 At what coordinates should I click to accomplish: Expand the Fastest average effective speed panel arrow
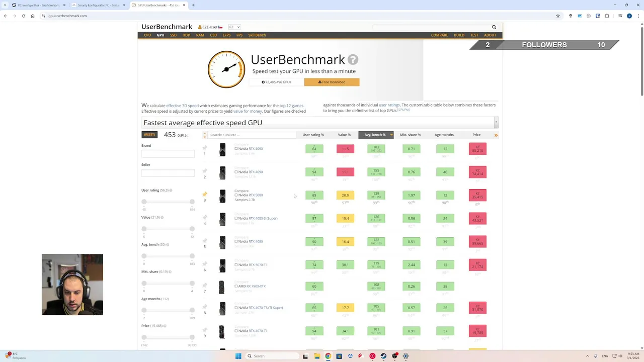coord(496,122)
